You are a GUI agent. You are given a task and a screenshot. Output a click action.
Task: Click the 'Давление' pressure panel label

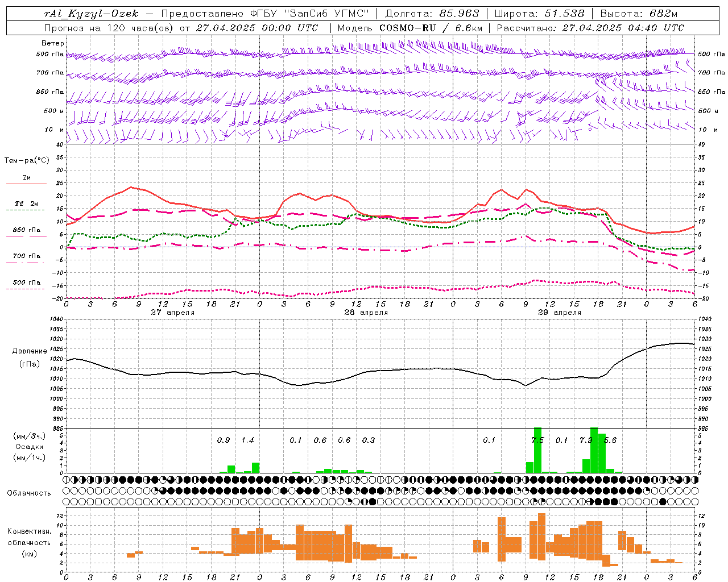(30, 351)
